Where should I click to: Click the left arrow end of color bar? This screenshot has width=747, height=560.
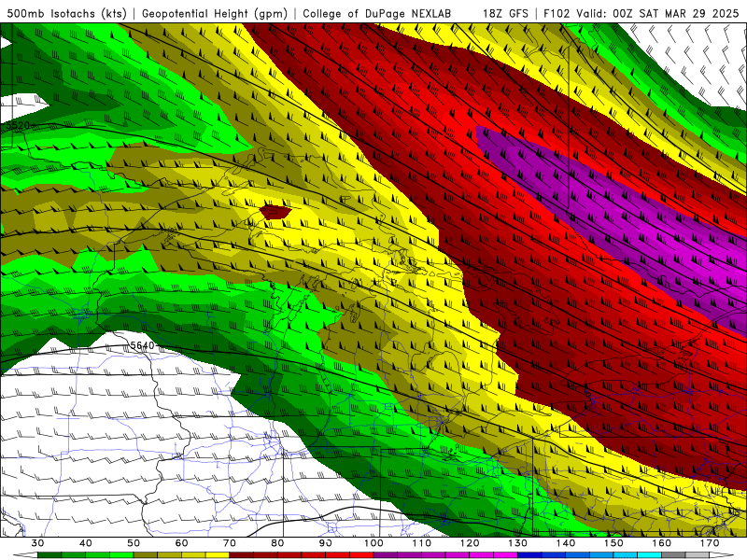[x=25, y=555]
